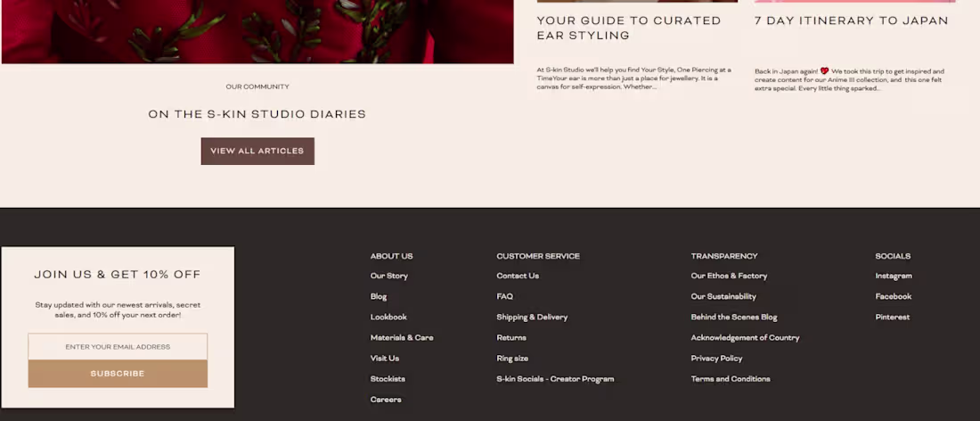This screenshot has width=980, height=421.
Task: Open the Stockists link
Action: pyautogui.click(x=388, y=379)
